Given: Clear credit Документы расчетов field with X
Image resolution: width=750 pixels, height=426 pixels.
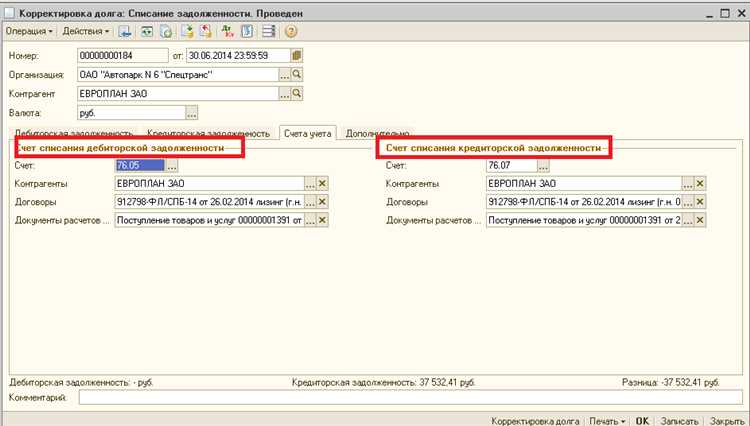Looking at the screenshot, I should (x=700, y=220).
